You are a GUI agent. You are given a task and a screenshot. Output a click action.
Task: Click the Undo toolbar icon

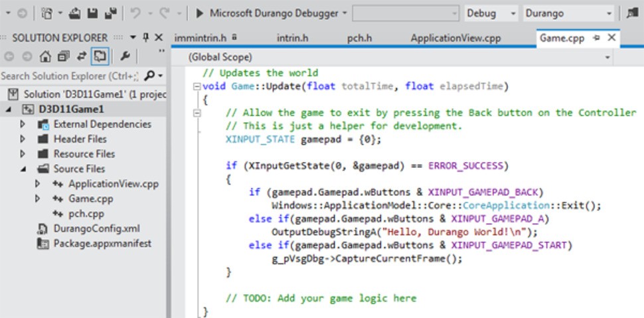(135, 13)
